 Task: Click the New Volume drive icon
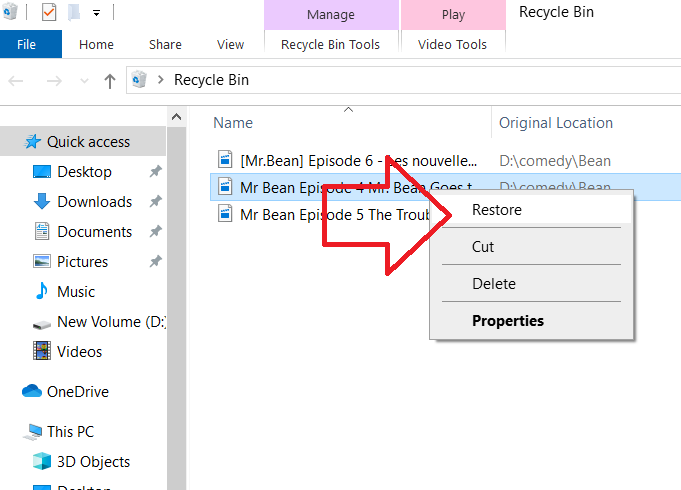pos(42,324)
